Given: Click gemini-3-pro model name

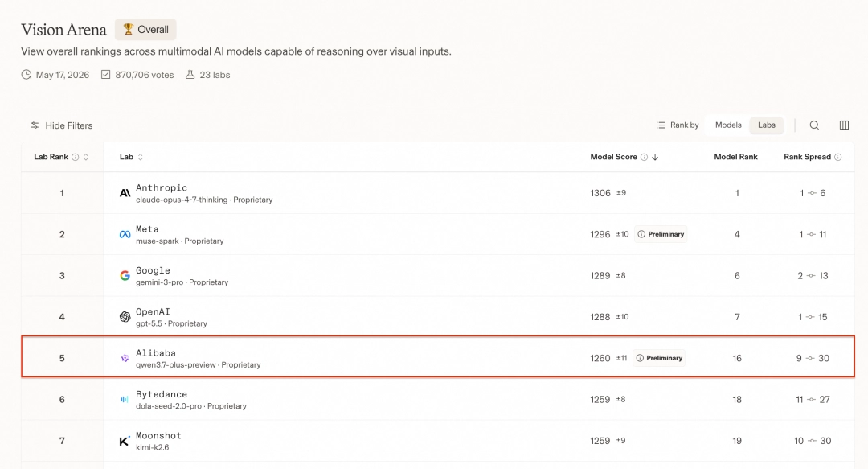Looking at the screenshot, I should coord(159,282).
